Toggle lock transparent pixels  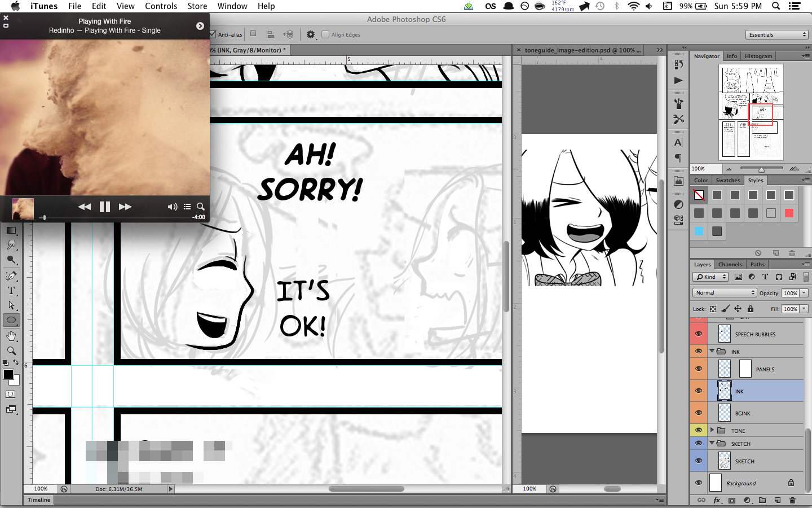coord(713,309)
